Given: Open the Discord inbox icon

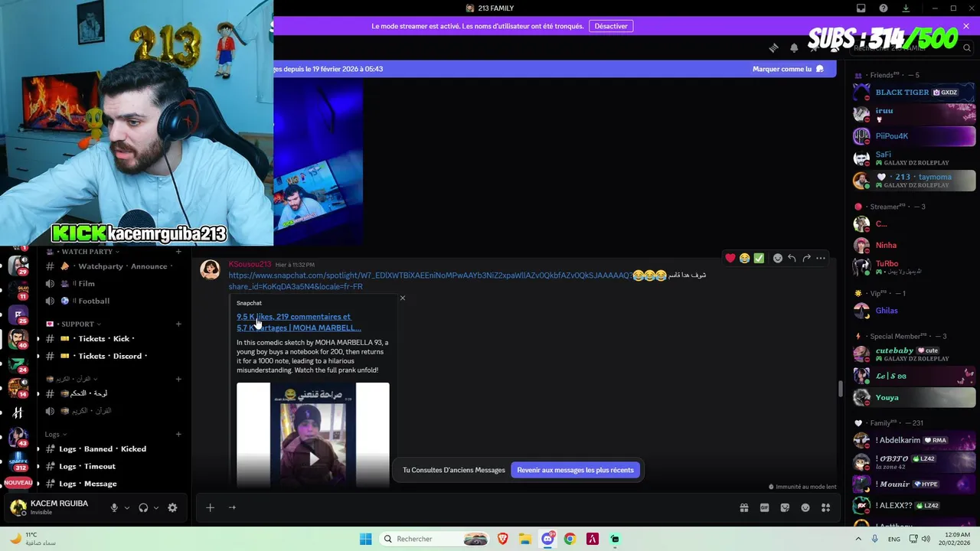Looking at the screenshot, I should pos(861,8).
